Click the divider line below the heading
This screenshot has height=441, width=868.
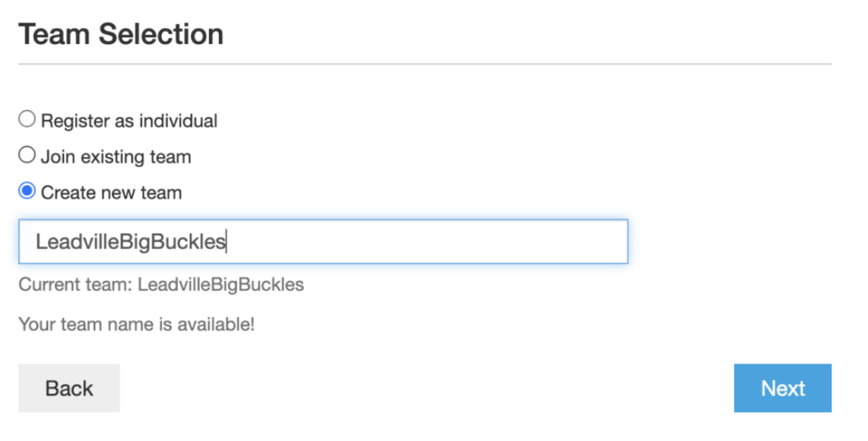pyautogui.click(x=424, y=63)
